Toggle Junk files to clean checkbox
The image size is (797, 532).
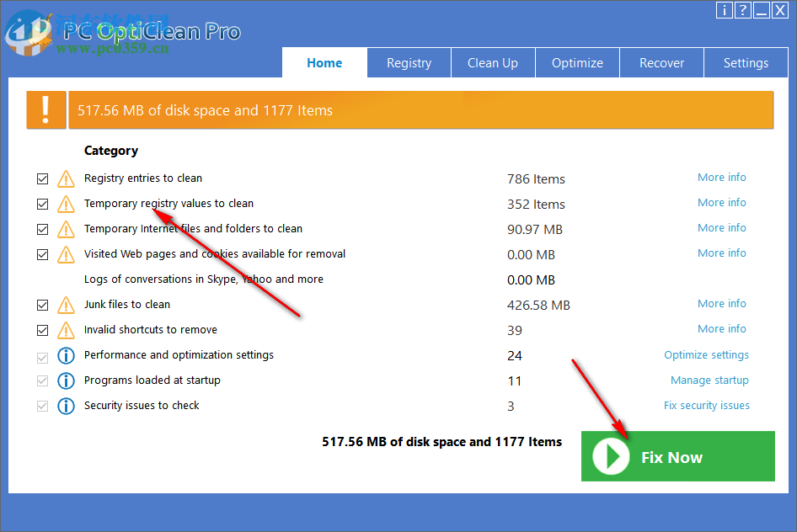[43, 305]
